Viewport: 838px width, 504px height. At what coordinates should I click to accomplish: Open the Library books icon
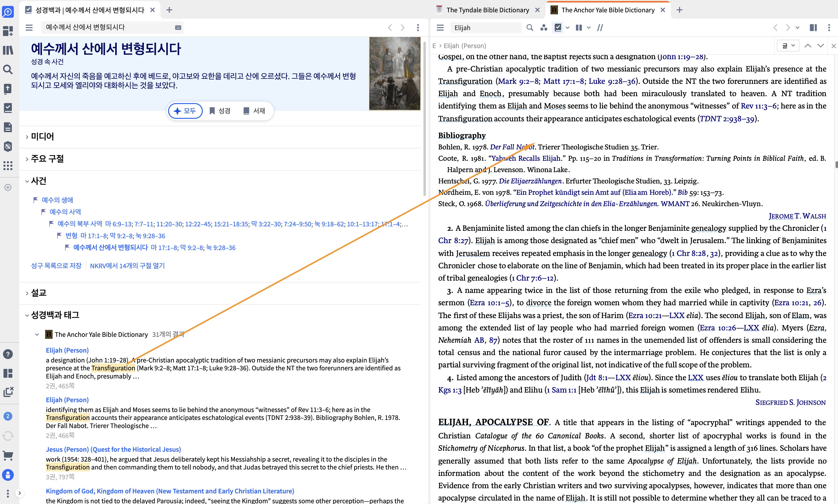[8, 50]
